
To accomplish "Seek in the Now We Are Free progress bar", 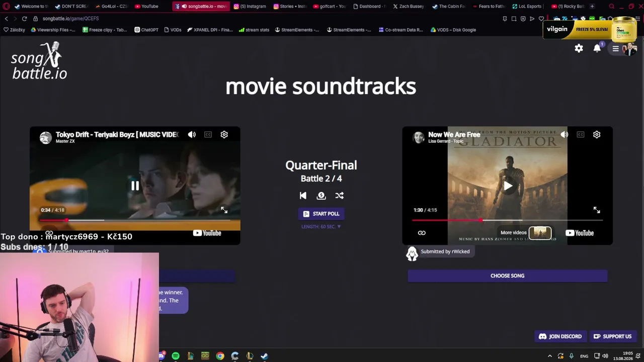I will 507,220.
